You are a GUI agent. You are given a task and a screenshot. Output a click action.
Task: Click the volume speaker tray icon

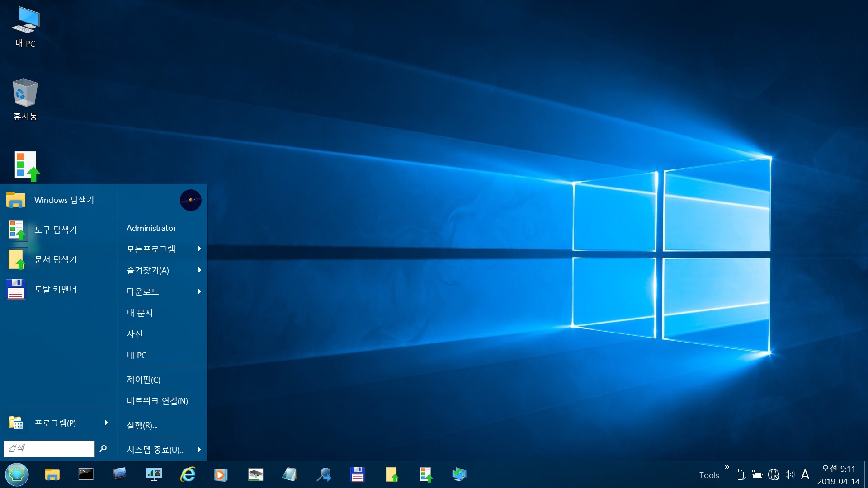[789, 474]
